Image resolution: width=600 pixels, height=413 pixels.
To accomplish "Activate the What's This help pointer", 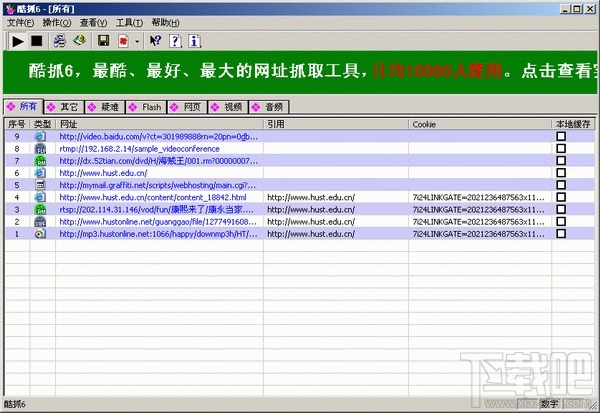I will coord(155,41).
